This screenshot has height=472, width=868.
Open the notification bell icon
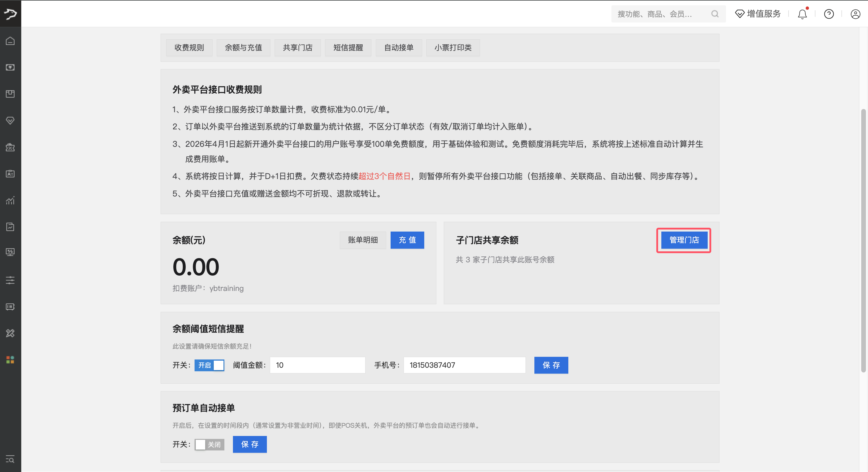pyautogui.click(x=802, y=14)
